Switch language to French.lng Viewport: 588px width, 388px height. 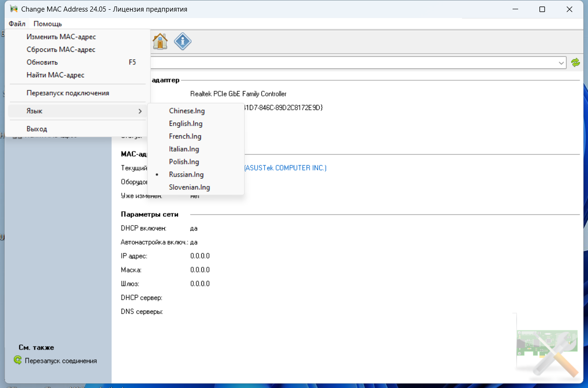point(196,136)
